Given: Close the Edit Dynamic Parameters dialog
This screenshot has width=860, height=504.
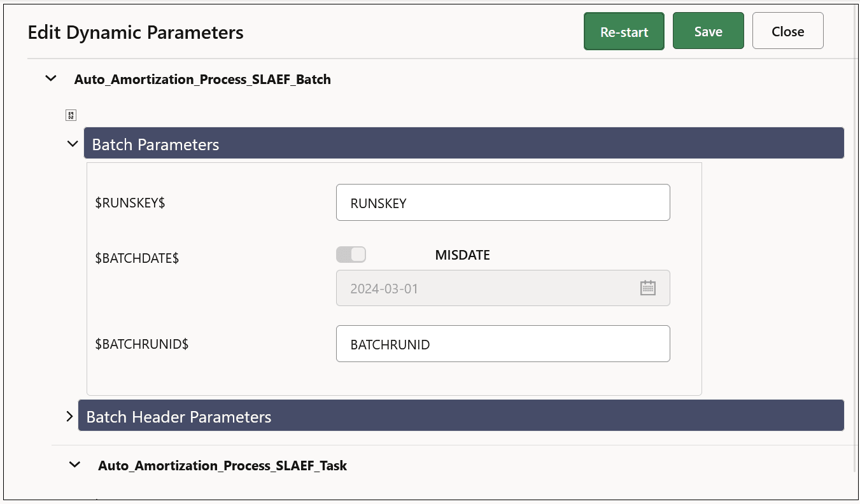Looking at the screenshot, I should click(x=787, y=30).
